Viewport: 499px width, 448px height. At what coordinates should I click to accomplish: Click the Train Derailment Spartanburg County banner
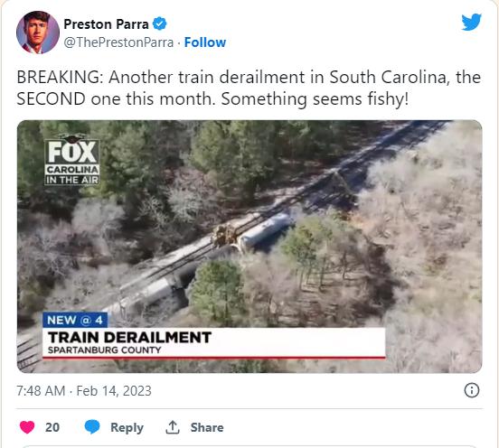click(214, 343)
